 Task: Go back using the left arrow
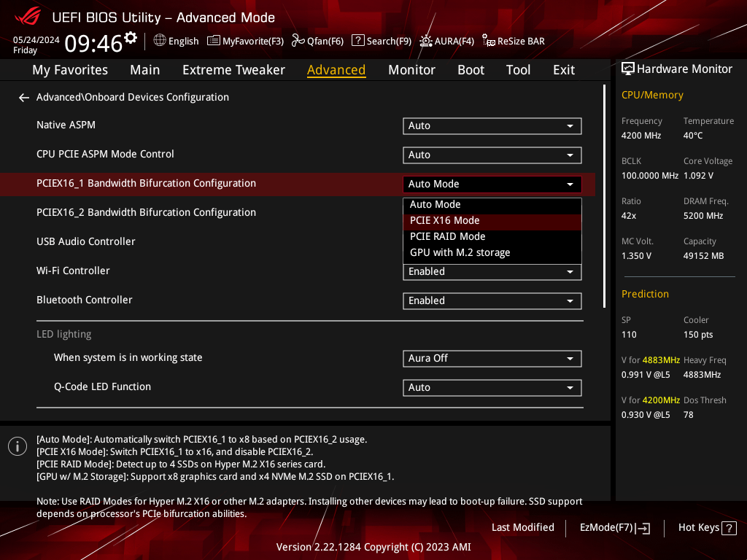(x=24, y=98)
